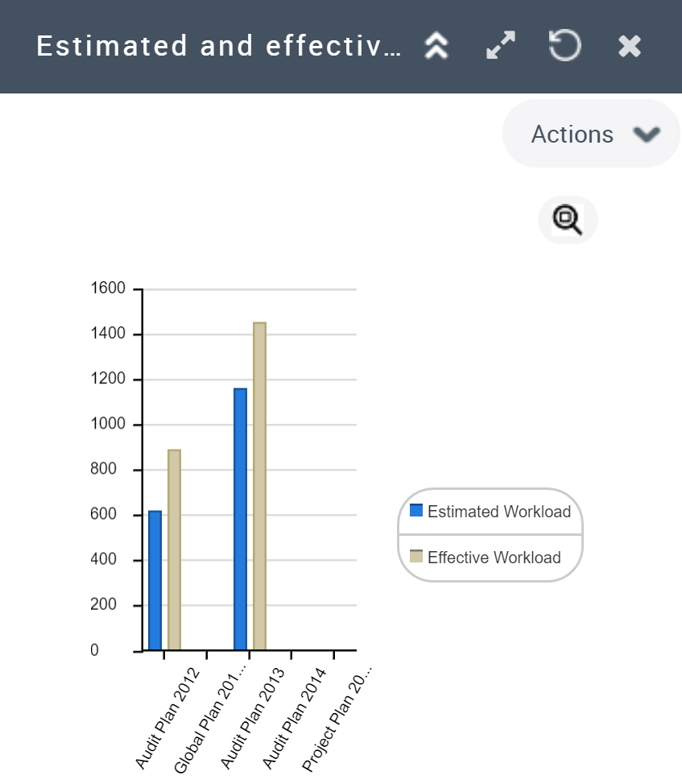The width and height of the screenshot is (682, 784).
Task: Refresh the workload chart panel
Action: 564,46
